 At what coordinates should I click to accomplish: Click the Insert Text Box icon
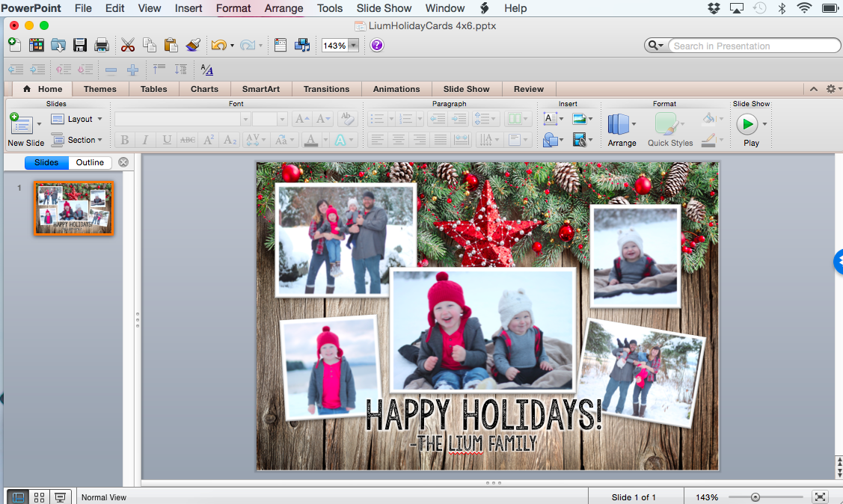[x=550, y=119]
